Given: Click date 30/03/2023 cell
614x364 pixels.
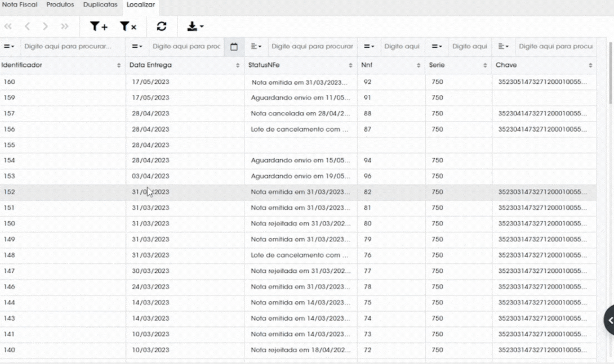Looking at the screenshot, I should pos(185,271).
